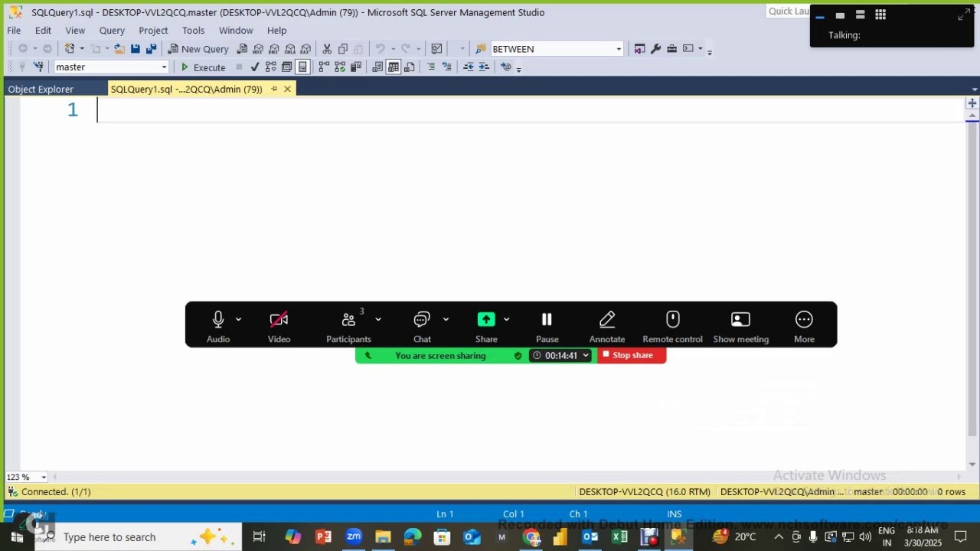Click the DAX query icon
This screenshot has width=980, height=551.
(305, 49)
